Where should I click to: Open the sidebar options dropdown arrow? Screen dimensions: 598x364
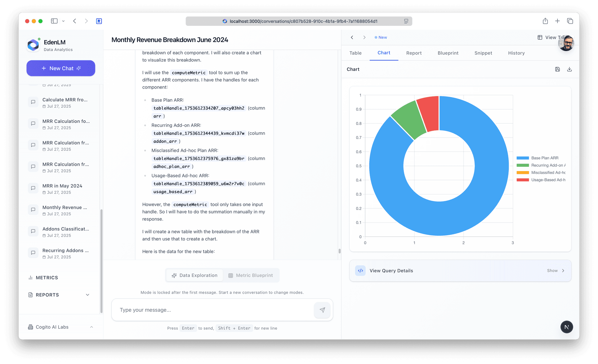click(63, 21)
